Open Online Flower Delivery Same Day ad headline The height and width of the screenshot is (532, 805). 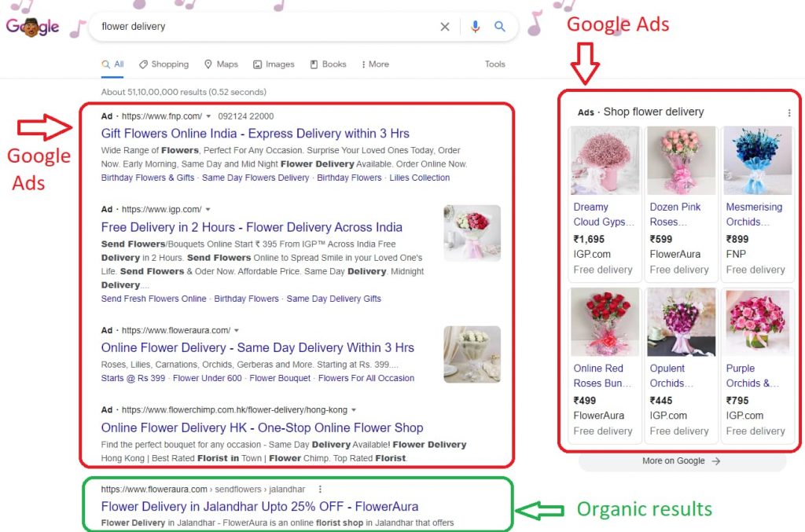pyautogui.click(x=258, y=348)
